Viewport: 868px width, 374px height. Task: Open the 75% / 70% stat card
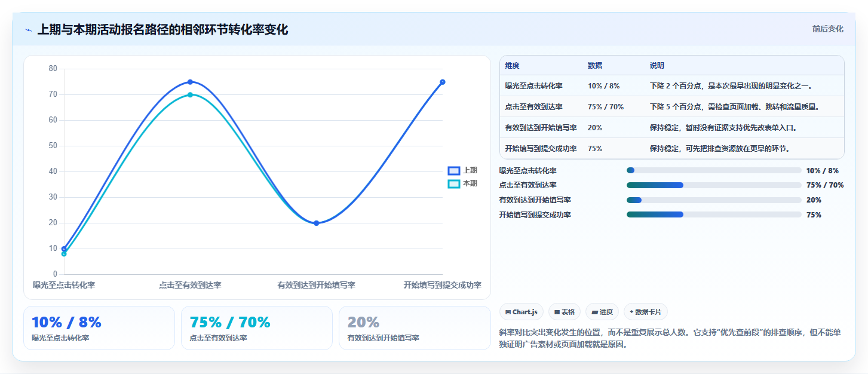(257, 328)
